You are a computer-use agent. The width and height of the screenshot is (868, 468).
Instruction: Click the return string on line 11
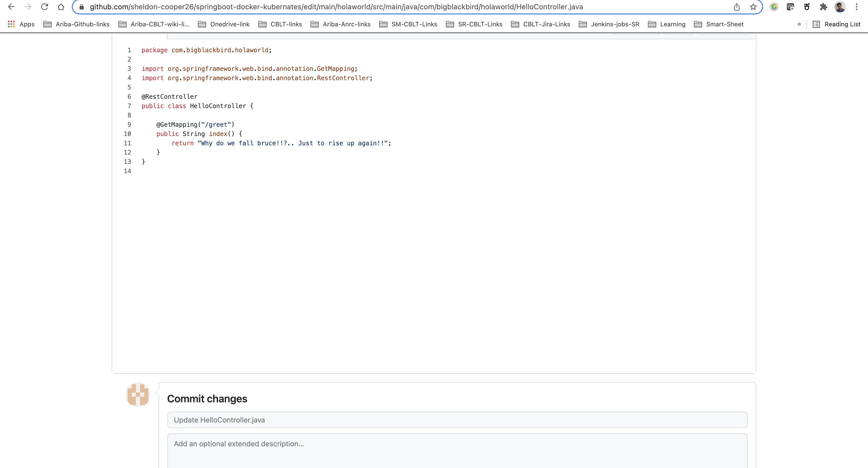[x=292, y=143]
